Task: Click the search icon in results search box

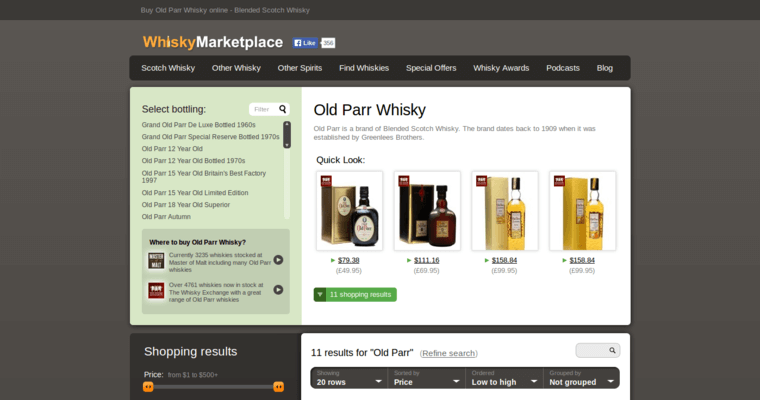Action: [x=613, y=350]
